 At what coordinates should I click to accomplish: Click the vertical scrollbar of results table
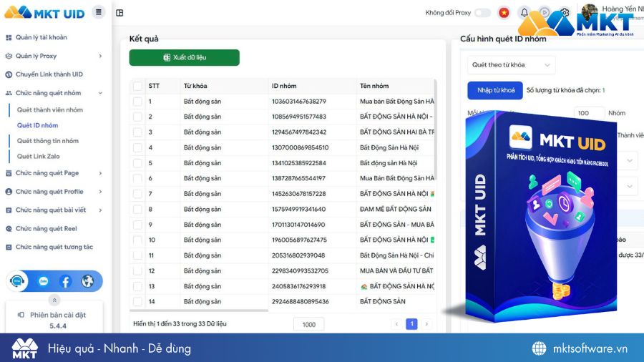pos(435,130)
